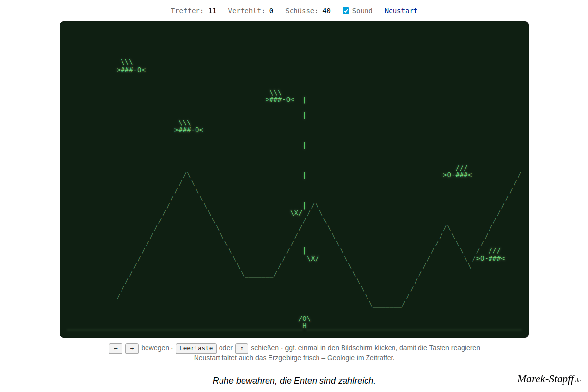Click the duck next to the bullet trail
588x392 pixels.
tap(280, 96)
